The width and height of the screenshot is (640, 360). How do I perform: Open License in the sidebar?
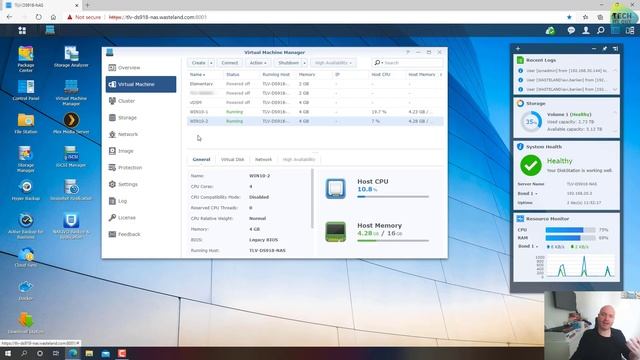[x=141, y=218]
